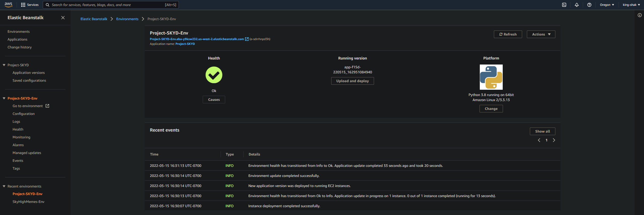Select 'New application version was deployed' event
Viewport: 644px width, 215px height.
point(299,186)
